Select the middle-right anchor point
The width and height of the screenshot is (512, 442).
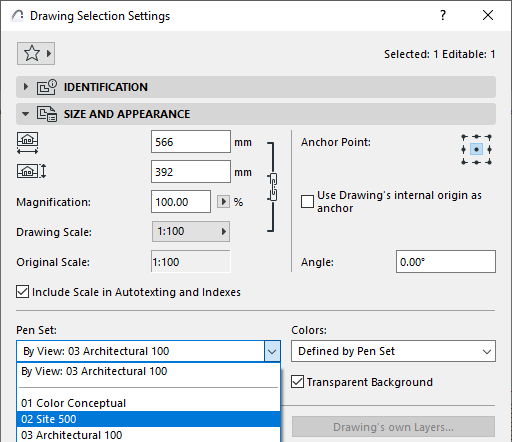pos(489,149)
